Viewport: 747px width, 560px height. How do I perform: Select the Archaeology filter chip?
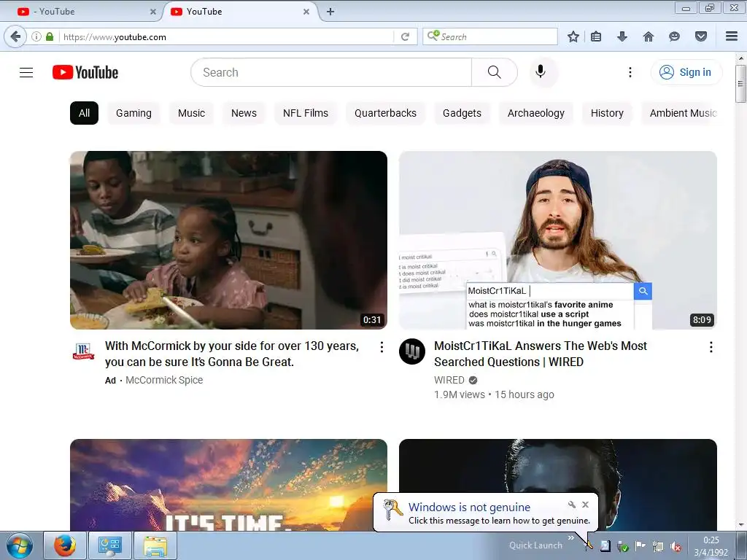click(536, 113)
